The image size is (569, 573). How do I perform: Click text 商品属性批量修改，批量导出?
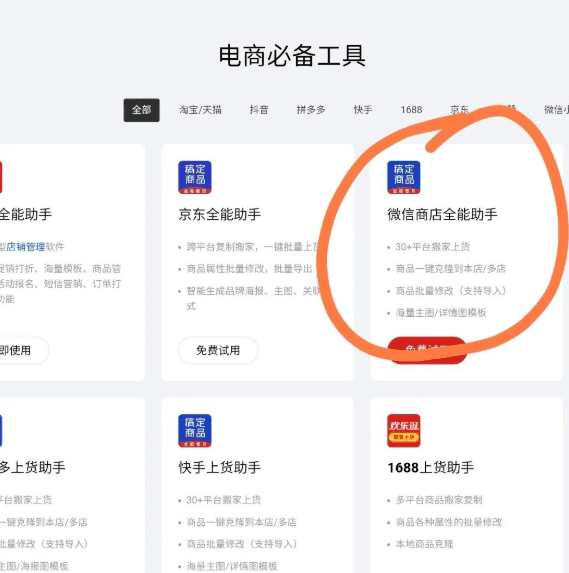(249, 269)
